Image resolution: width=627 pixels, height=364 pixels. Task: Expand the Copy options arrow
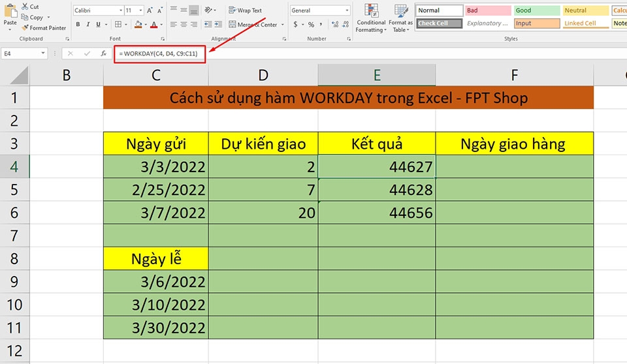click(x=49, y=17)
